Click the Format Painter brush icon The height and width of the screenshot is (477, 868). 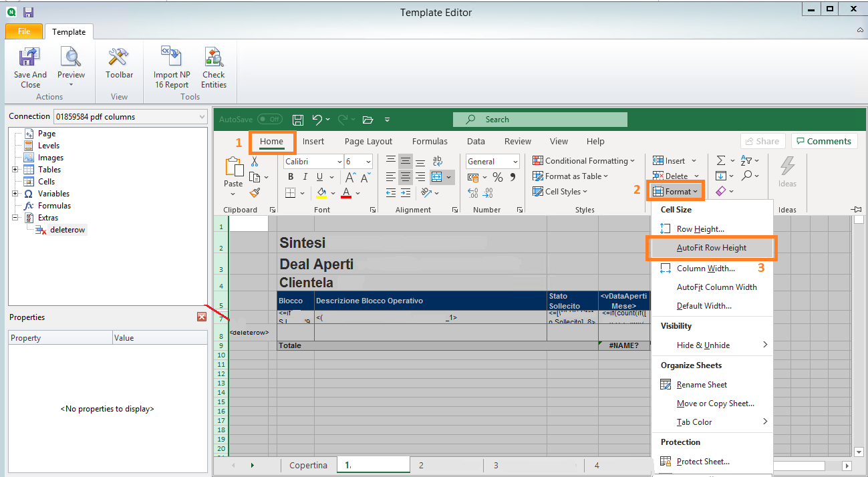255,192
